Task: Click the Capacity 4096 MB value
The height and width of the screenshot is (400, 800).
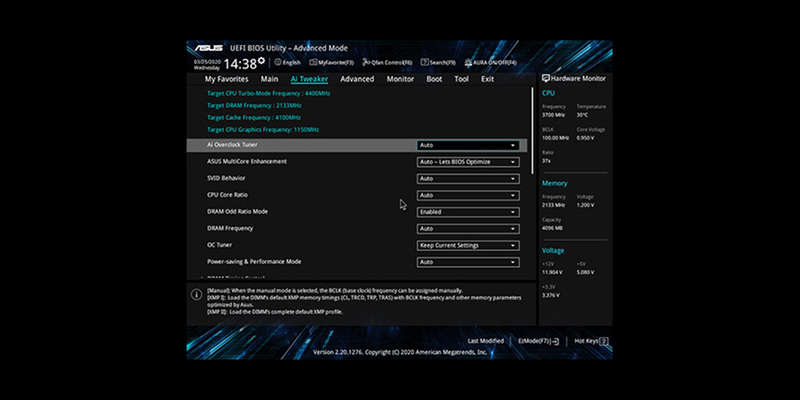Action: pyautogui.click(x=552, y=228)
